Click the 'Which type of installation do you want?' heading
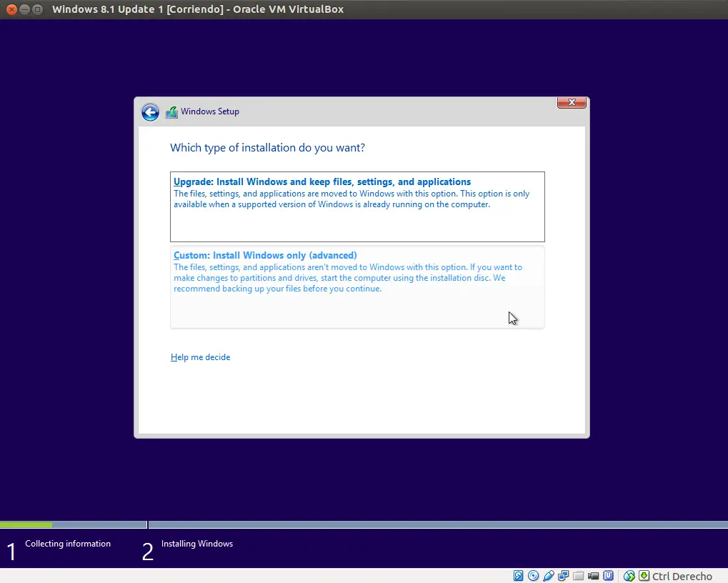The width and height of the screenshot is (728, 583). [267, 148]
